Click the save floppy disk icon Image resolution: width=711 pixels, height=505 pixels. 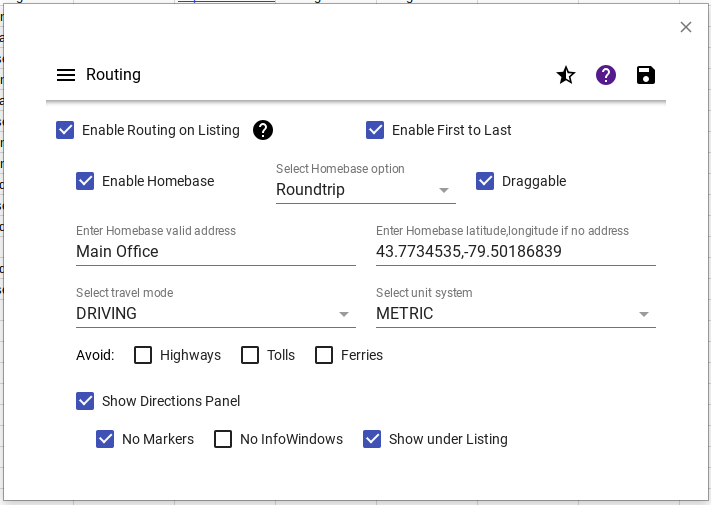tap(646, 75)
